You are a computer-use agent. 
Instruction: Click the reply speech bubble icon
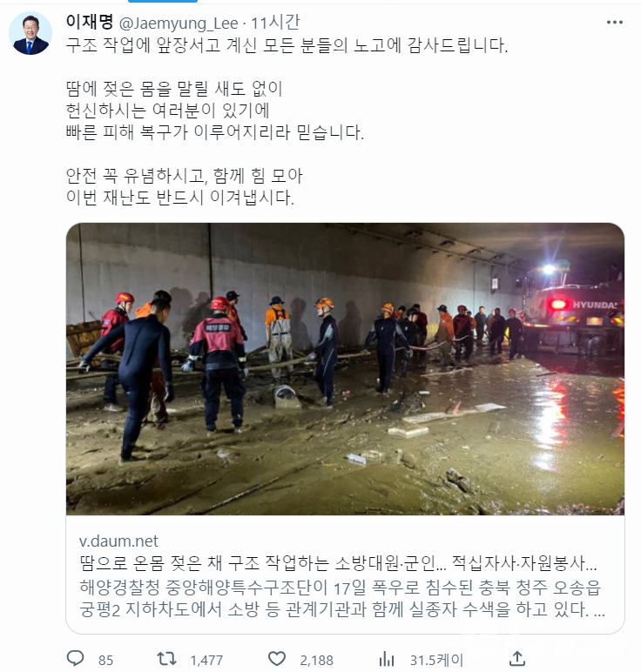point(76,658)
